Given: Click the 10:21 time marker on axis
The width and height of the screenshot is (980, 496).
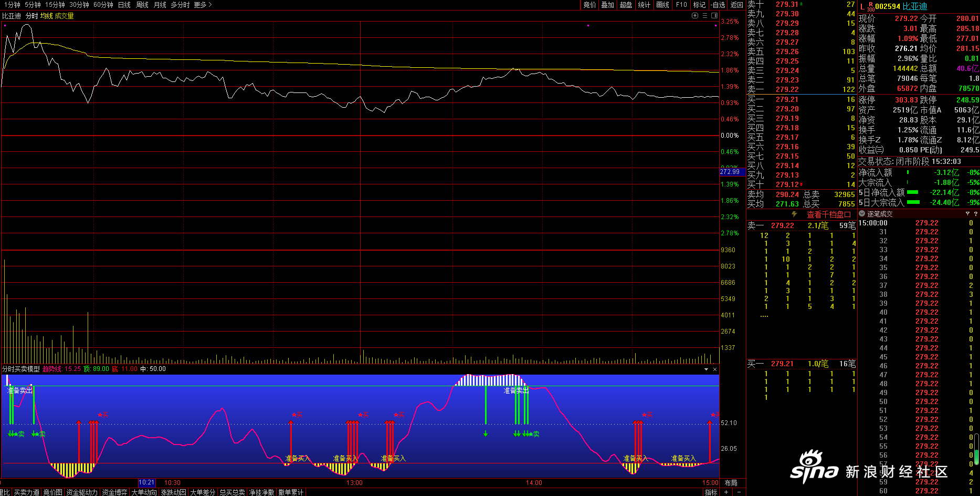Looking at the screenshot, I should 146,482.
